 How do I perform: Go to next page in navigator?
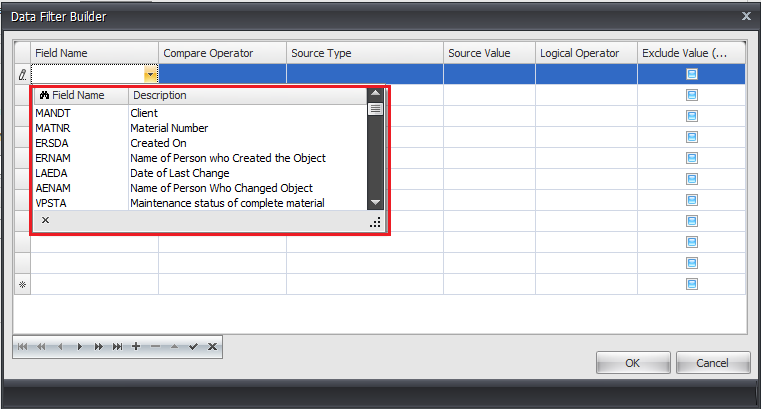[98, 346]
